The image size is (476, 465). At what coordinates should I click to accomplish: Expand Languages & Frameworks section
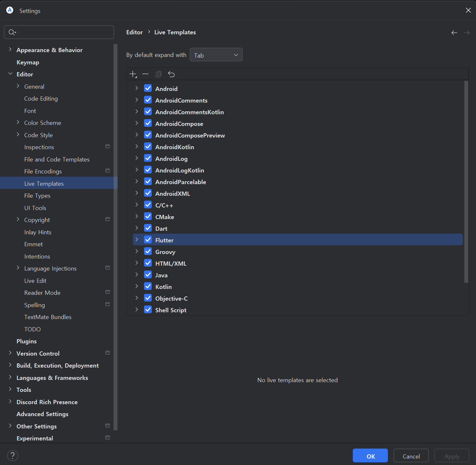10,377
